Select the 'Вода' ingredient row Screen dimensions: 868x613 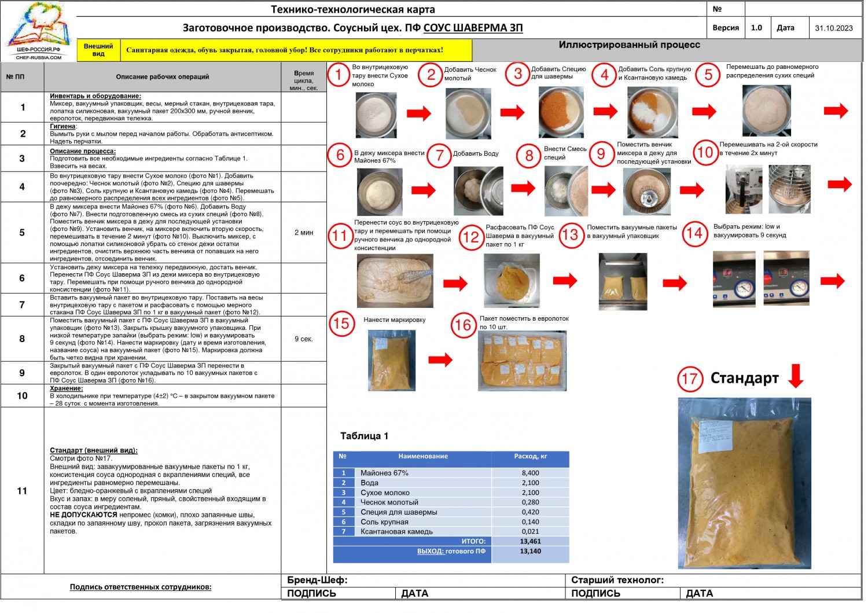(x=451, y=483)
